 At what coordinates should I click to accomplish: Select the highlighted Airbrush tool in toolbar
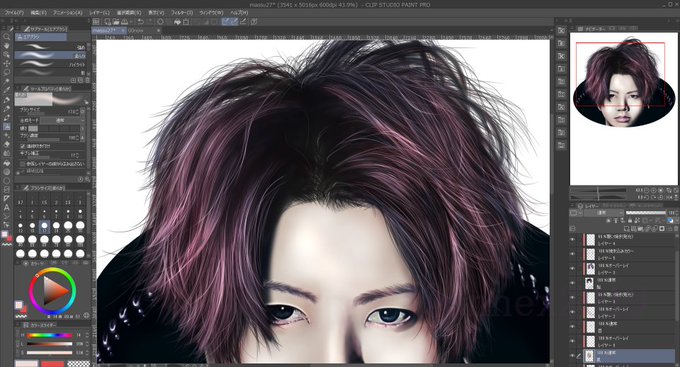[6, 127]
